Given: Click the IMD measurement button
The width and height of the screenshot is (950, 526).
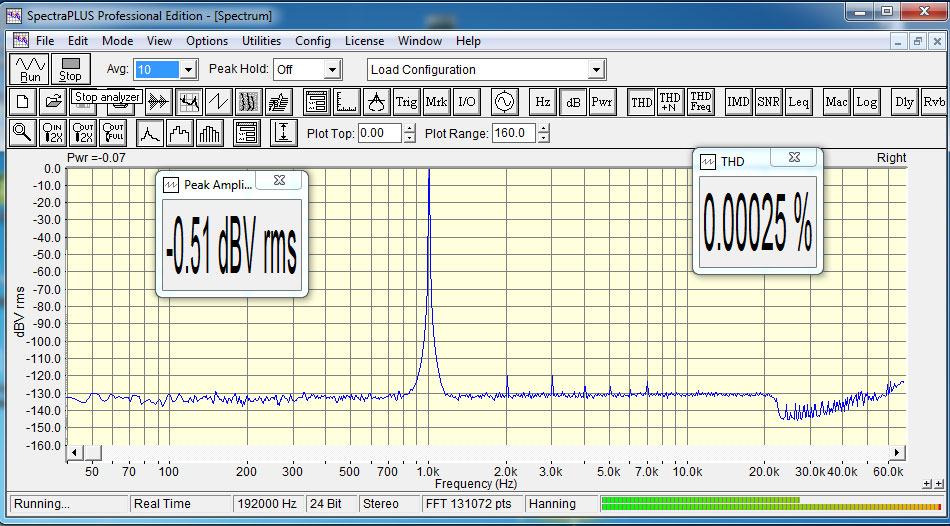Looking at the screenshot, I should click(x=738, y=101).
